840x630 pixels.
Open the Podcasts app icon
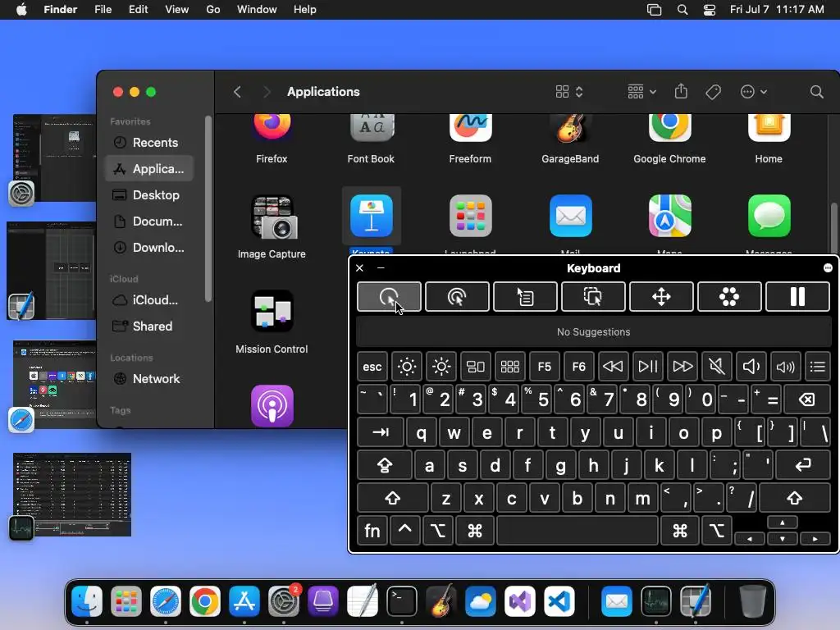tap(272, 406)
